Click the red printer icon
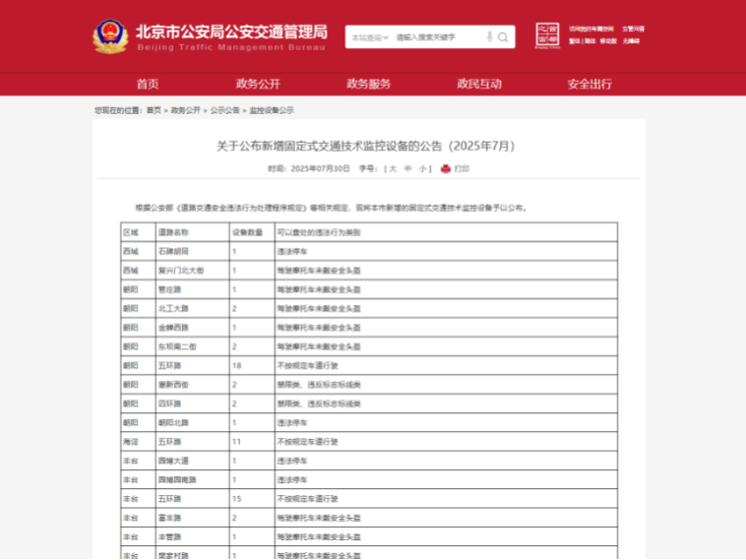The height and width of the screenshot is (560, 746). [445, 168]
